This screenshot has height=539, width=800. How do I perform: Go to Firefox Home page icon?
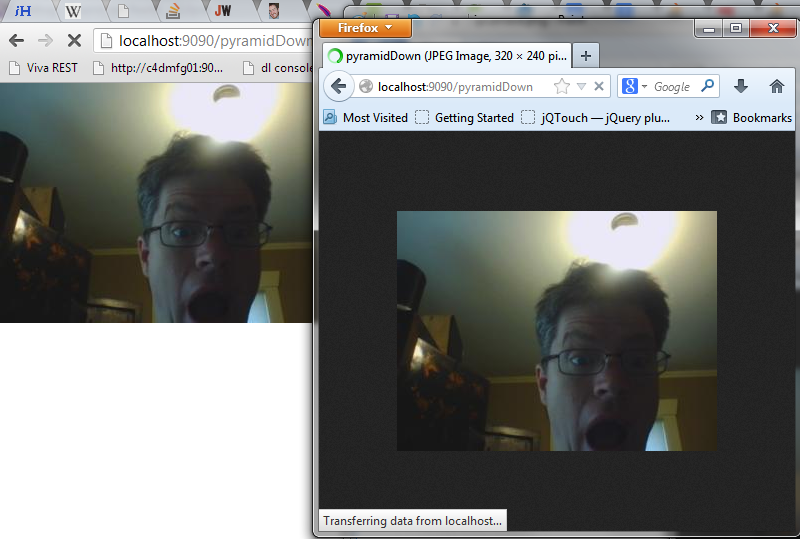coord(777,86)
